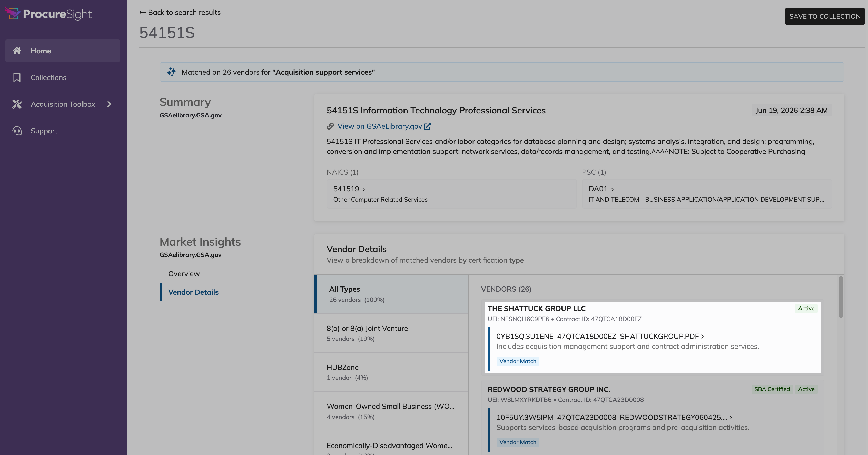Click Shattuck Group's Active status badge
The height and width of the screenshot is (455, 868).
806,308
